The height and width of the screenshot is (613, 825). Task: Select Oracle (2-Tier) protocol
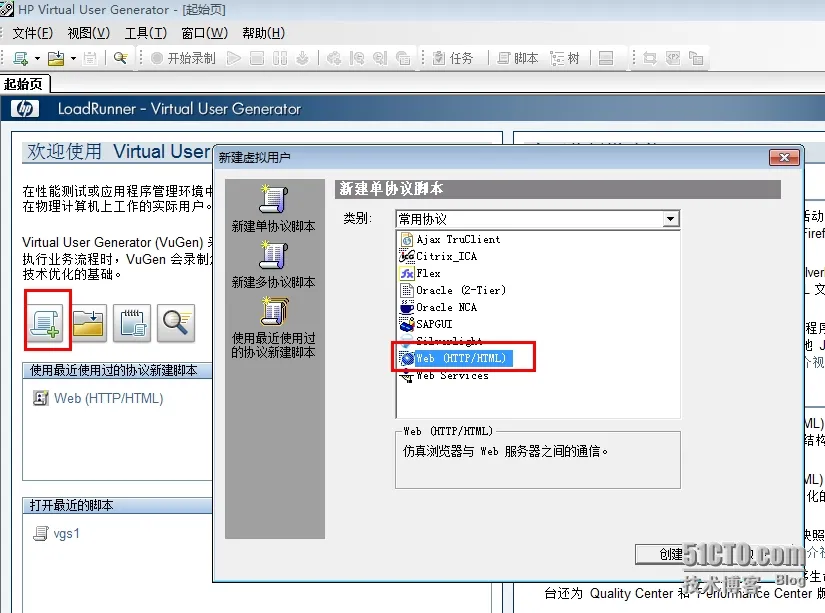click(453, 290)
